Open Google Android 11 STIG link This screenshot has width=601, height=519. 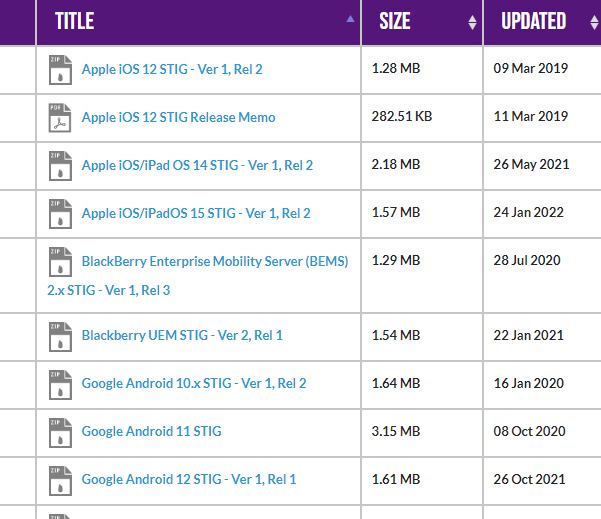[x=151, y=432]
